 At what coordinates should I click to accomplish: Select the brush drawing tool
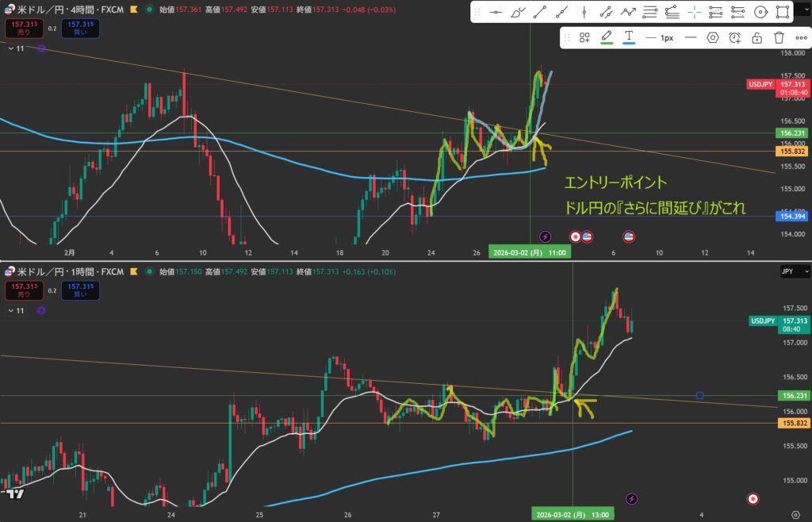pyautogui.click(x=518, y=12)
